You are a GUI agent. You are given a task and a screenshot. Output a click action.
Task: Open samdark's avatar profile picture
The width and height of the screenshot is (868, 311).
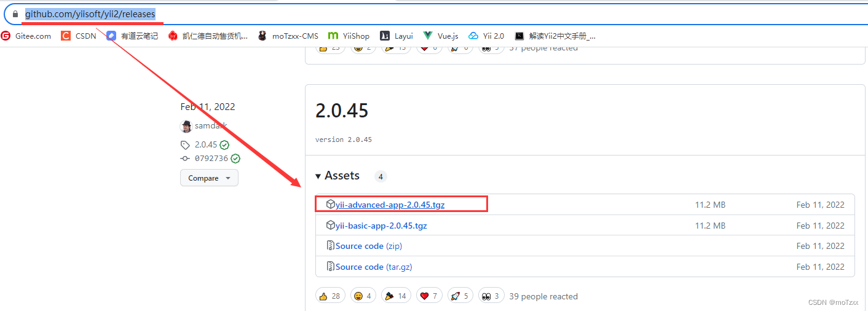[186, 126]
